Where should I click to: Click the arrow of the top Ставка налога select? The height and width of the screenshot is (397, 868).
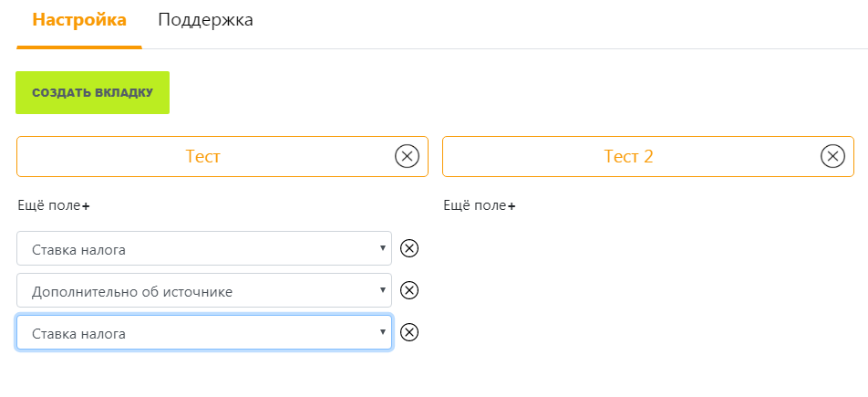383,248
